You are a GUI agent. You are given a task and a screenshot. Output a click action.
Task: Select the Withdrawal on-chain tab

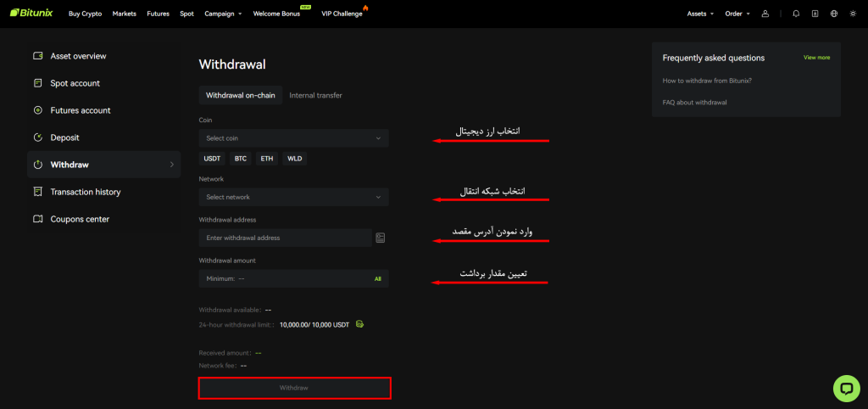[240, 95]
